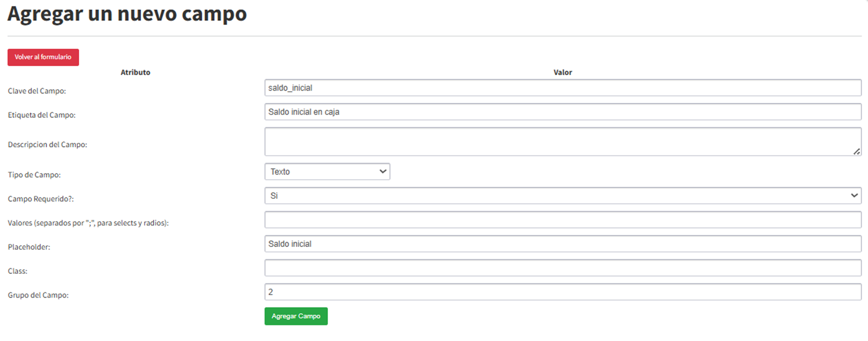The image size is (868, 341).
Task: Click the Etiqueta del Campo text field
Action: (x=563, y=111)
